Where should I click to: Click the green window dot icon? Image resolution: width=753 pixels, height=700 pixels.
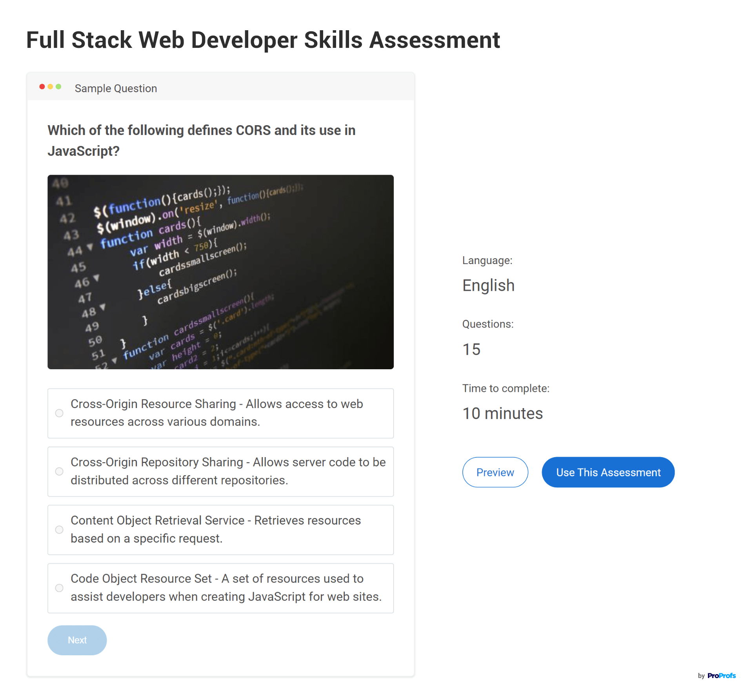tap(58, 87)
